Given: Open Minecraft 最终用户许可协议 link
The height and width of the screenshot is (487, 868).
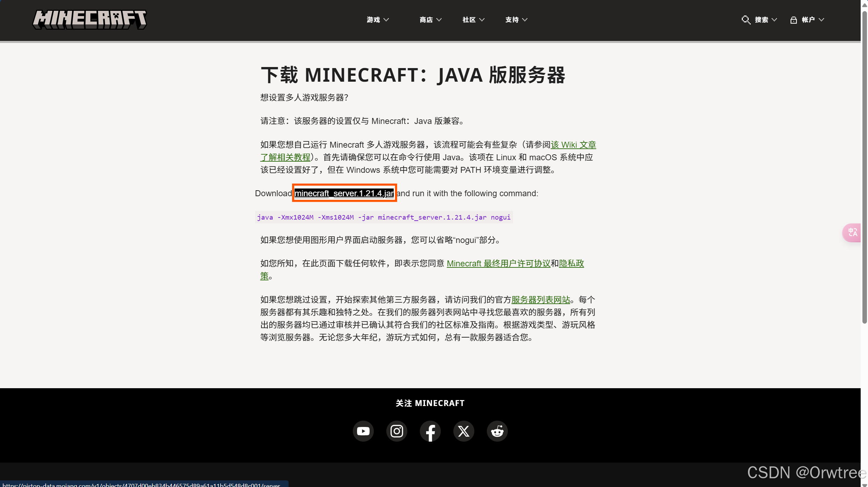Looking at the screenshot, I should click(498, 264).
